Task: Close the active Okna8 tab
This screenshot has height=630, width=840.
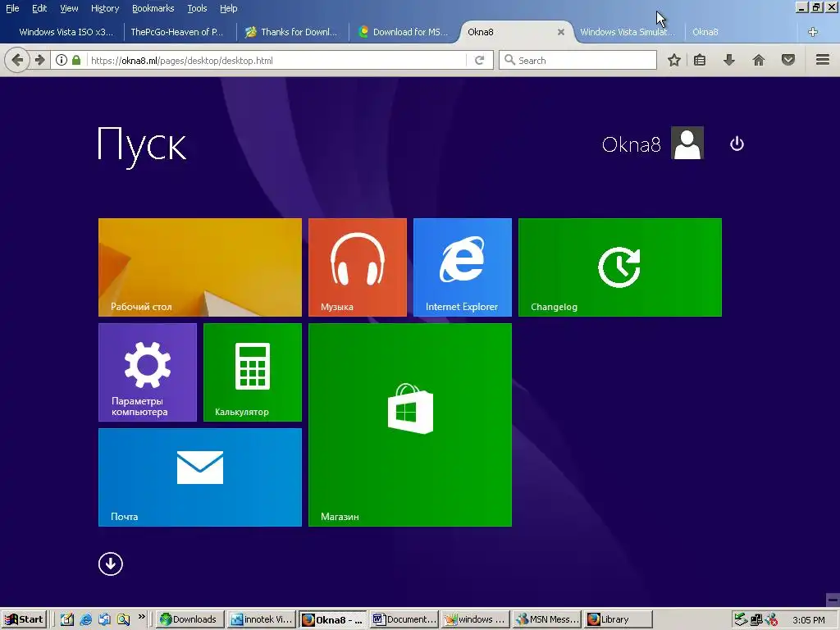Action: [561, 32]
